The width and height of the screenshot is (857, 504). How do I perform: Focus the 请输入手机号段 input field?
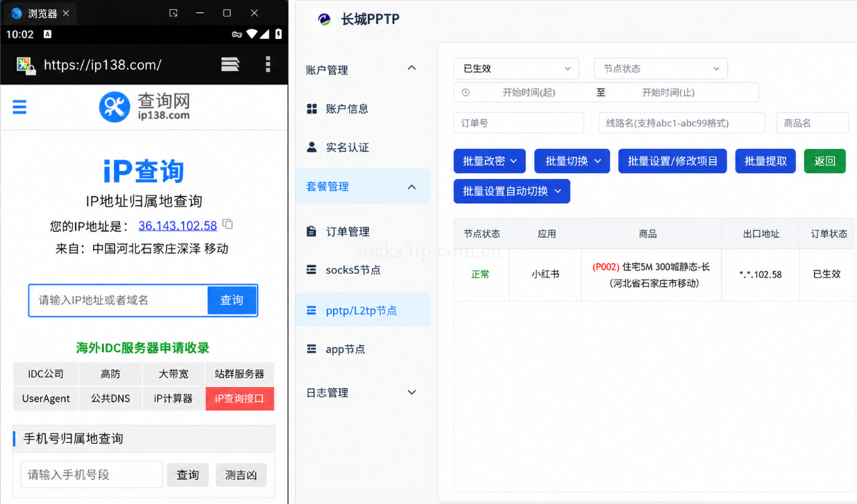pos(92,475)
